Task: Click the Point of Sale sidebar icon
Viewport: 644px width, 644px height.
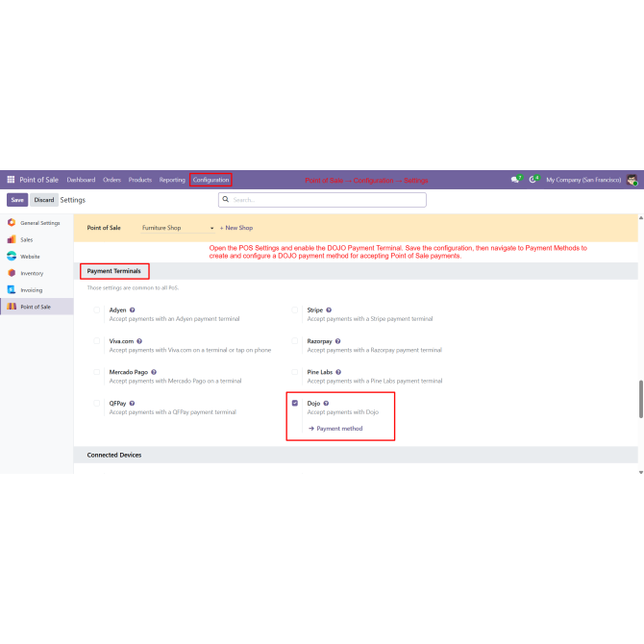Action: click(x=12, y=307)
